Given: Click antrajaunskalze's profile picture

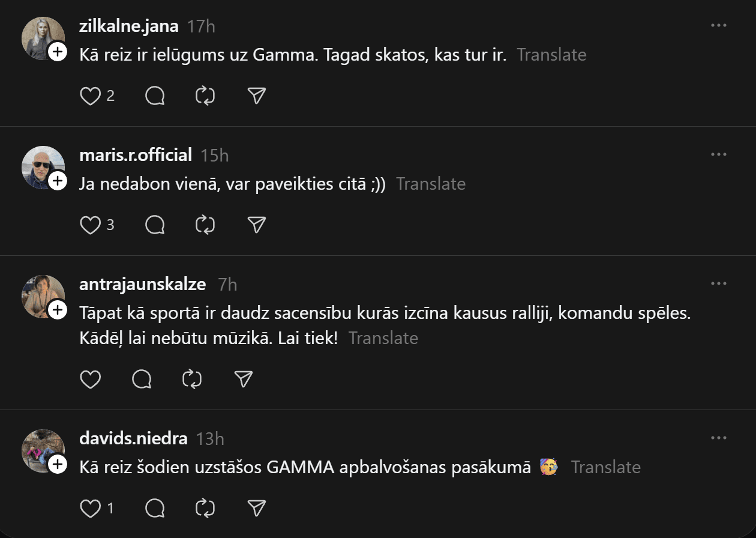Looking at the screenshot, I should pos(43,296).
